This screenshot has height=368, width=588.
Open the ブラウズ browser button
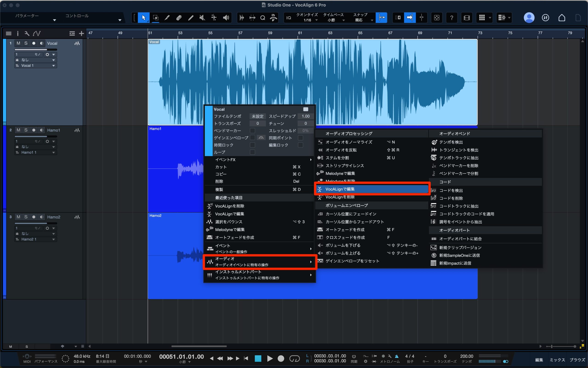click(x=577, y=360)
